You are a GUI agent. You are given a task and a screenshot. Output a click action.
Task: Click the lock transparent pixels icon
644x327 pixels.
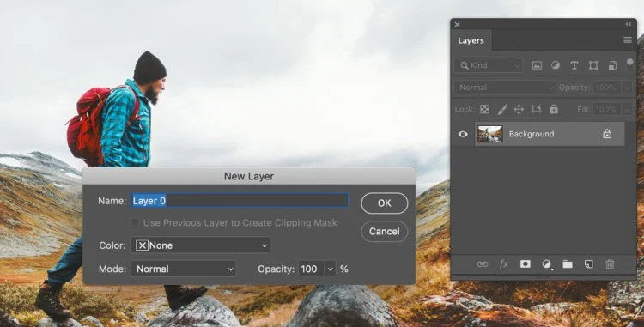[484, 109]
